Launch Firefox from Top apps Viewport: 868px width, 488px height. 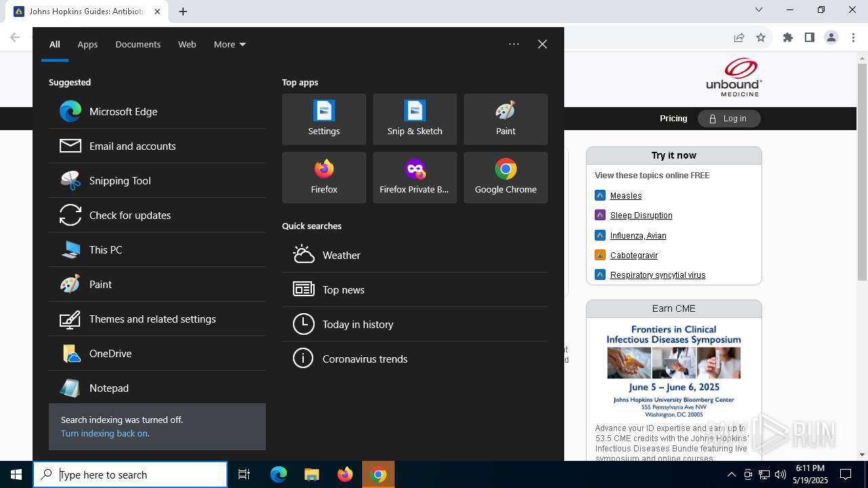point(324,178)
